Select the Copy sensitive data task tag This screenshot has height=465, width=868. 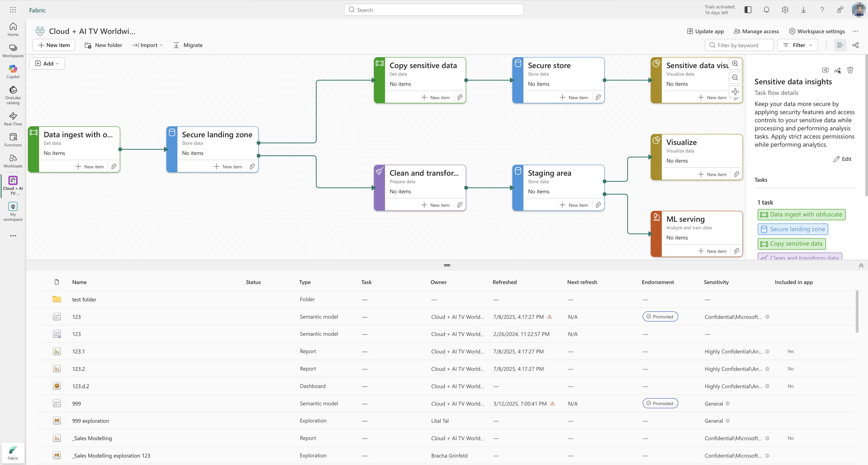792,243
